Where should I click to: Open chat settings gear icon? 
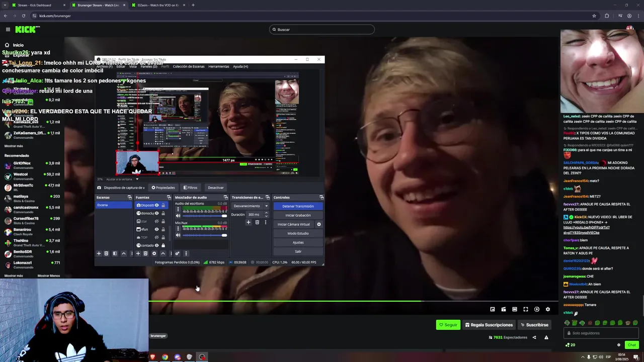619,345
